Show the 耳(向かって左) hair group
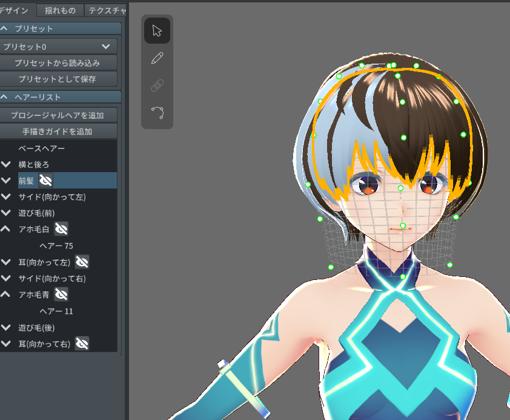The image size is (510, 420). pyautogui.click(x=82, y=262)
